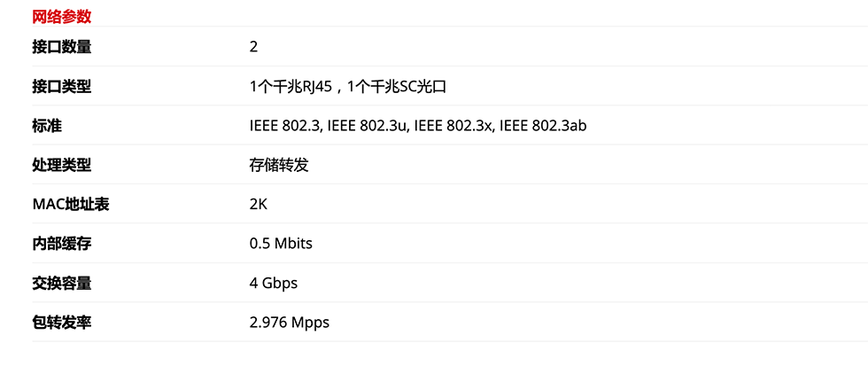Click the value 2 for 接口数量
Image resolution: width=868 pixels, height=374 pixels.
pyautogui.click(x=253, y=47)
